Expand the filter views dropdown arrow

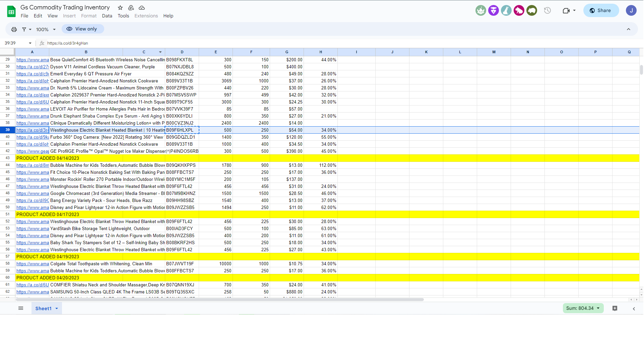pos(30,29)
